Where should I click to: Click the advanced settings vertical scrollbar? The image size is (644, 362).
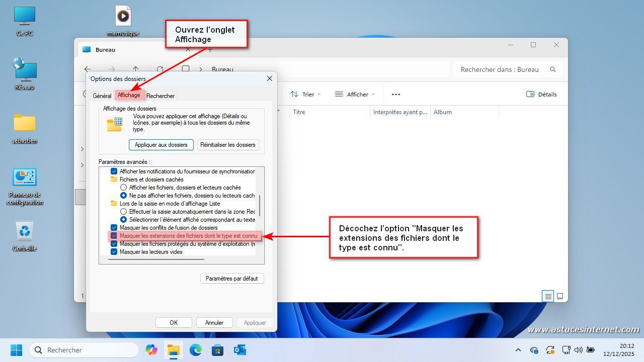point(260,205)
